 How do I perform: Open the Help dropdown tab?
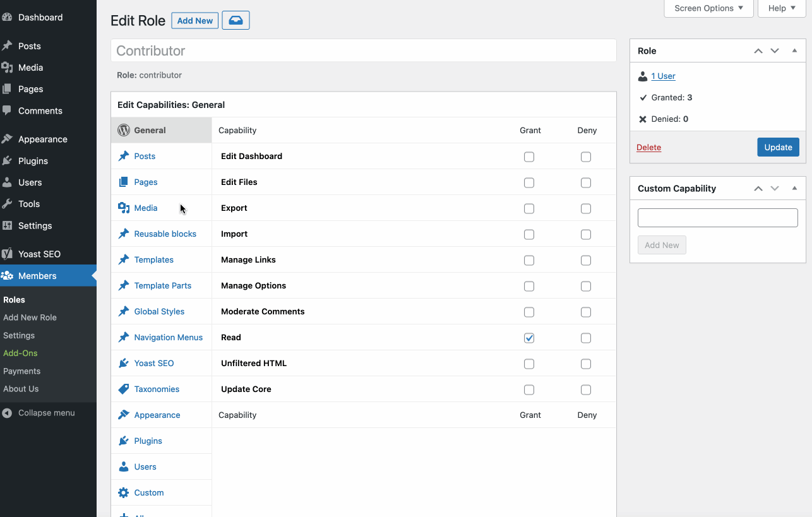click(x=782, y=8)
